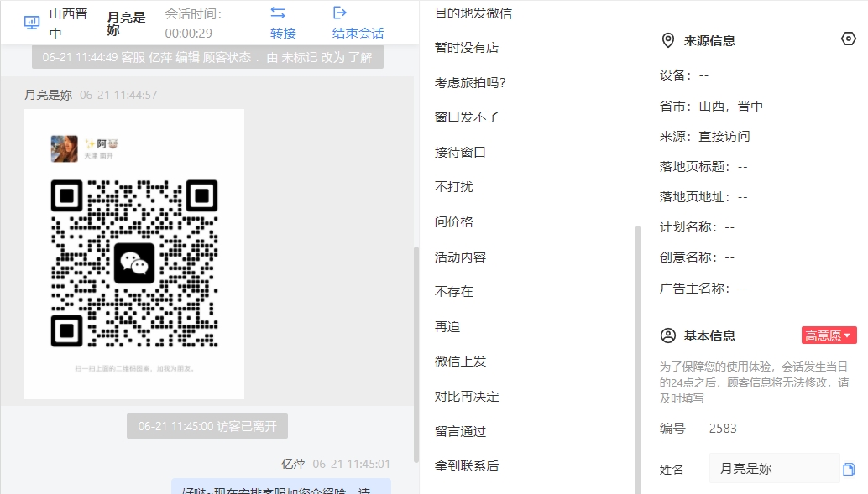This screenshot has height=494, width=868.
Task: Click the 计划名称 info row
Action: click(697, 227)
